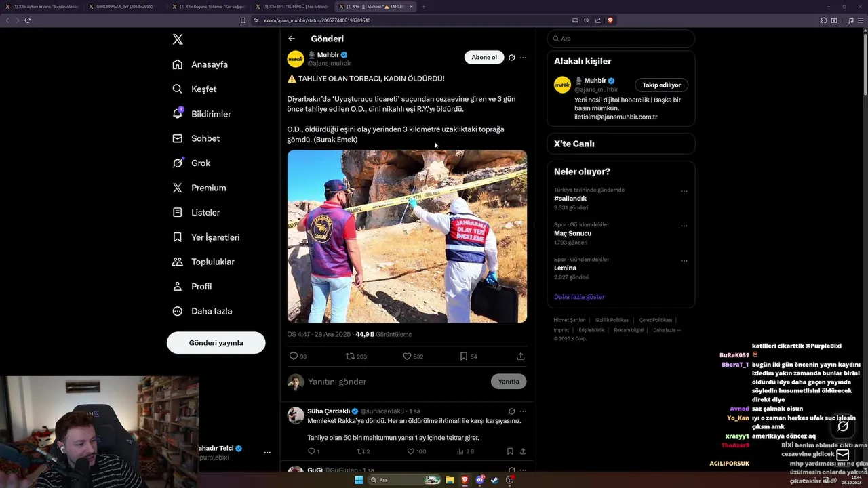Click Grok icon beside Abone ol
This screenshot has height=488, width=868.
point(512,58)
